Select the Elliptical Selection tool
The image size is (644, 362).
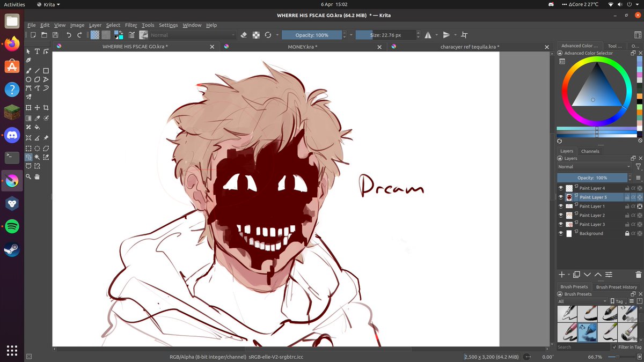pos(37,148)
